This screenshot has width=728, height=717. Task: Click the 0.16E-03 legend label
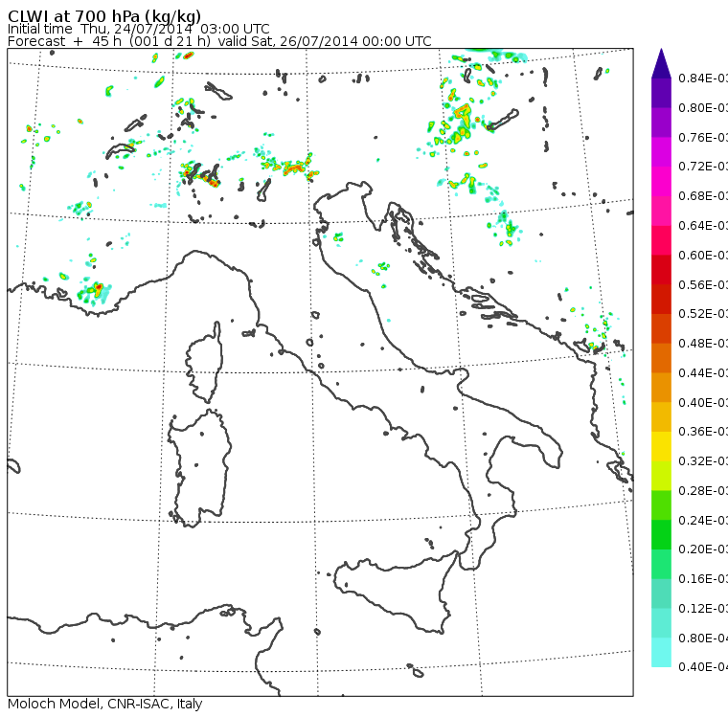click(x=703, y=579)
